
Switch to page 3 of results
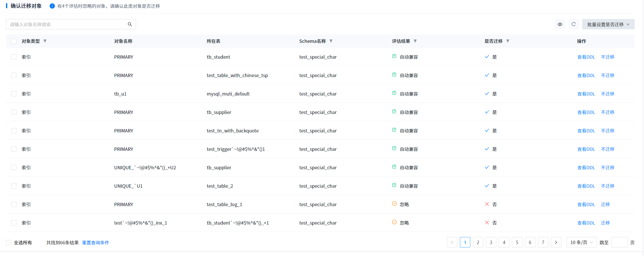coord(491,242)
